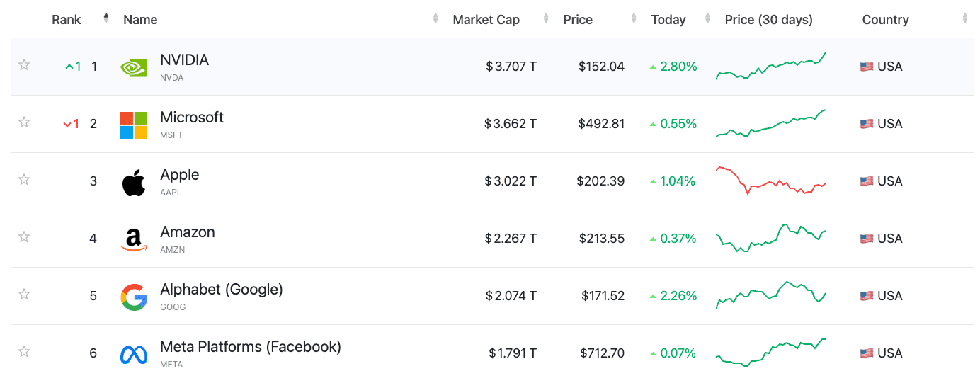Click Amazon's 30-day price sparkline
Screen dimensions: 980x388
click(x=771, y=239)
